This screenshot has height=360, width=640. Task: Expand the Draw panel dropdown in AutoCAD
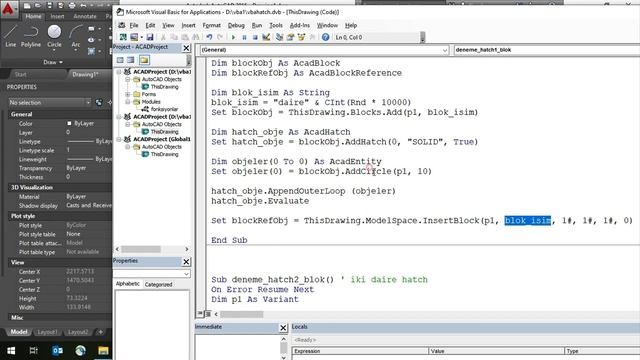tap(53, 62)
